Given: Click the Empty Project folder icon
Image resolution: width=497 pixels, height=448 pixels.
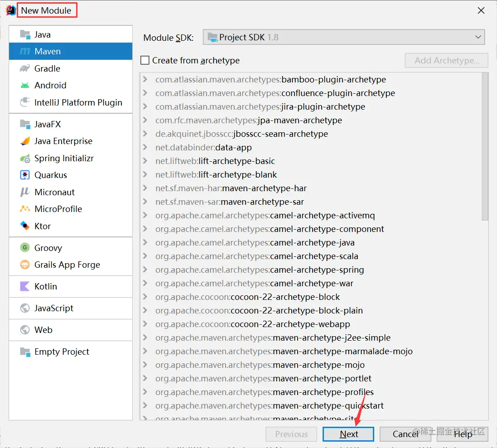Looking at the screenshot, I should pyautogui.click(x=25, y=352).
